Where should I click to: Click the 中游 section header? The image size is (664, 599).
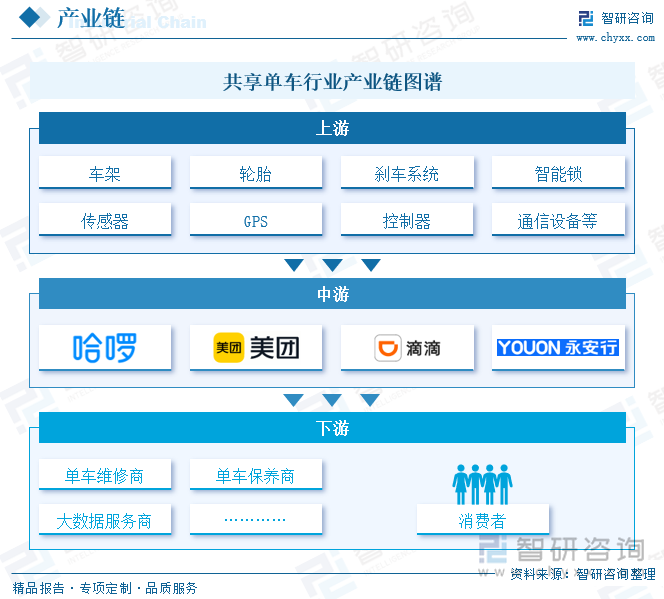pyautogui.click(x=332, y=293)
